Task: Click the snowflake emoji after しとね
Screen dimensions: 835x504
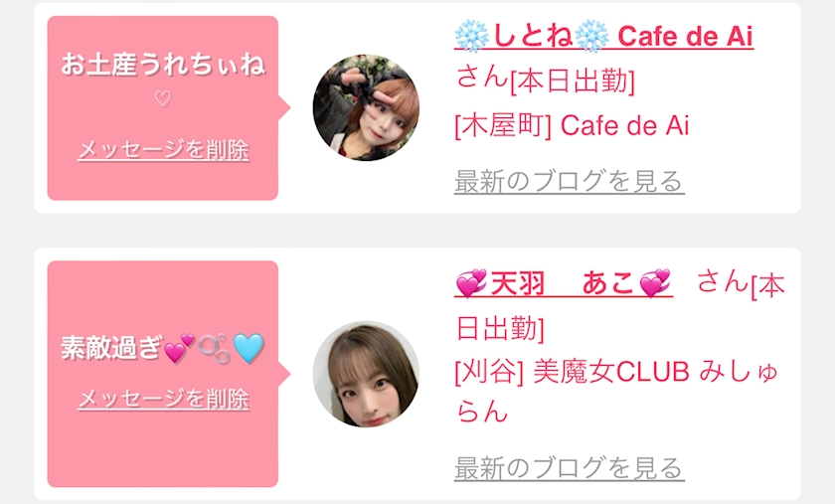Action: 592,36
